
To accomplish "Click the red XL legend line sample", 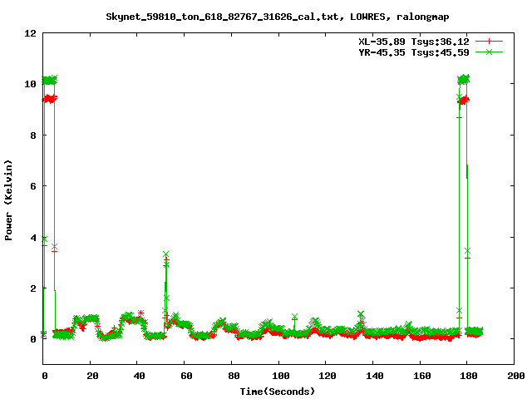I will point(489,42).
